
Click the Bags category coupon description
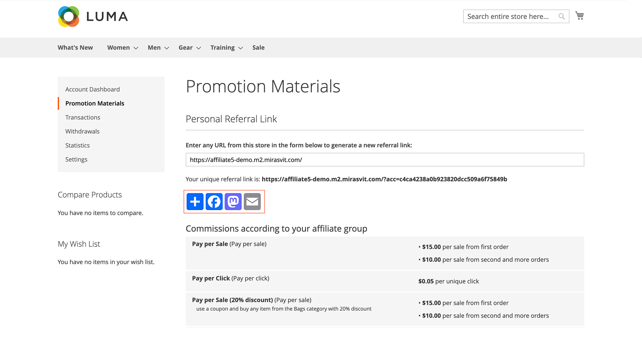click(284, 309)
